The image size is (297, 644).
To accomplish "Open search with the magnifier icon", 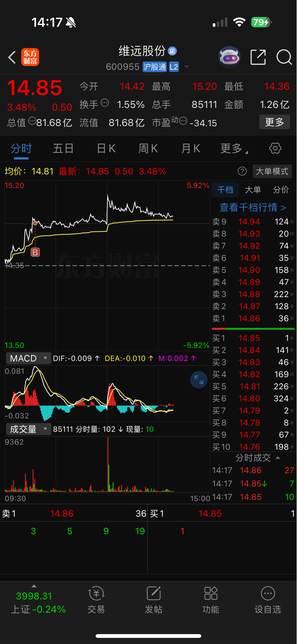I will 284,57.
